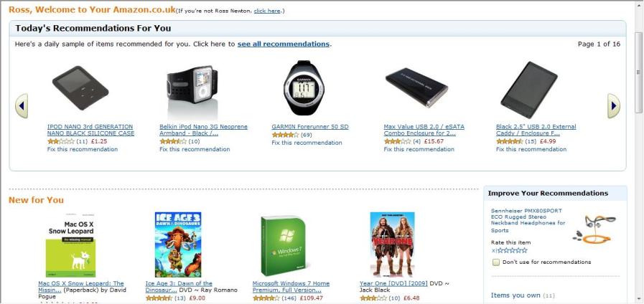Open Mac OS X Snow Leopard book link
The height and width of the screenshot is (304, 644).
81,286
